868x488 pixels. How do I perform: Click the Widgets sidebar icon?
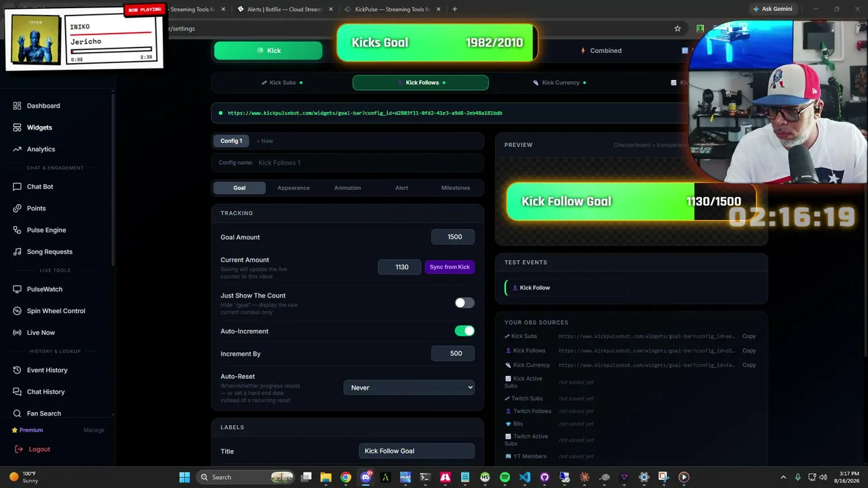point(17,127)
